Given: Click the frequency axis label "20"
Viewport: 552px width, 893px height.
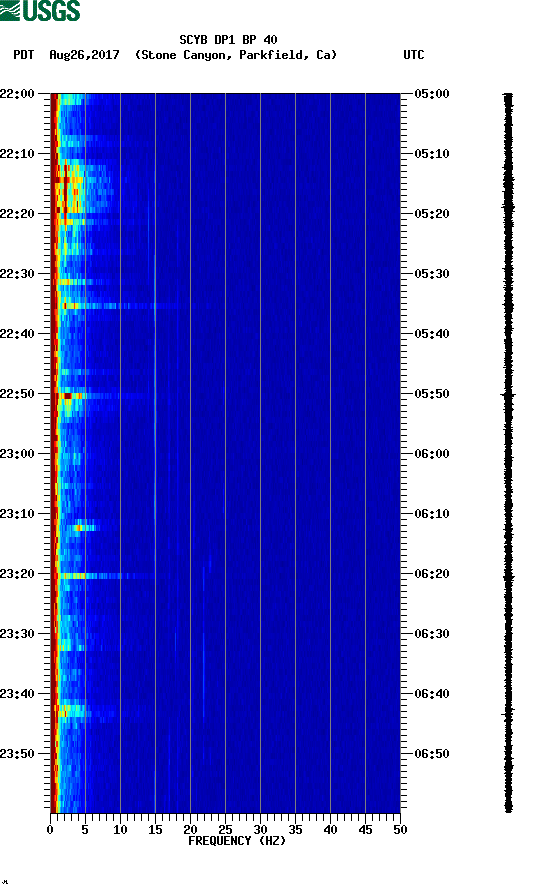Looking at the screenshot, I should pos(190,830).
